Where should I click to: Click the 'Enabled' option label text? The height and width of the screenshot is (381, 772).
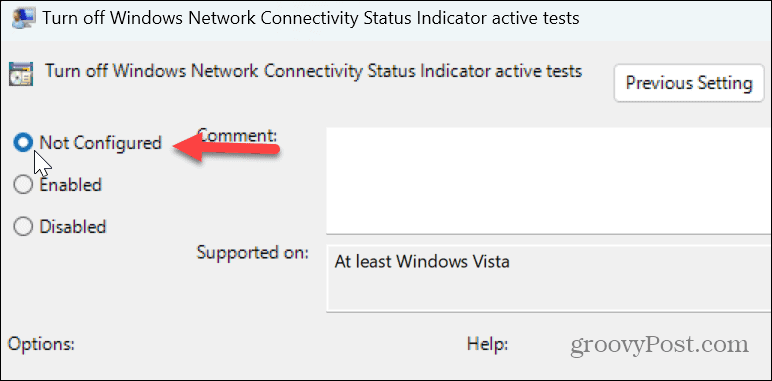point(70,185)
